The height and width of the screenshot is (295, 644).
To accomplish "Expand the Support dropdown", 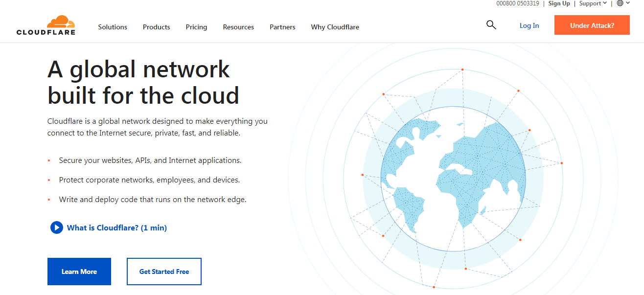I will coord(593,3).
